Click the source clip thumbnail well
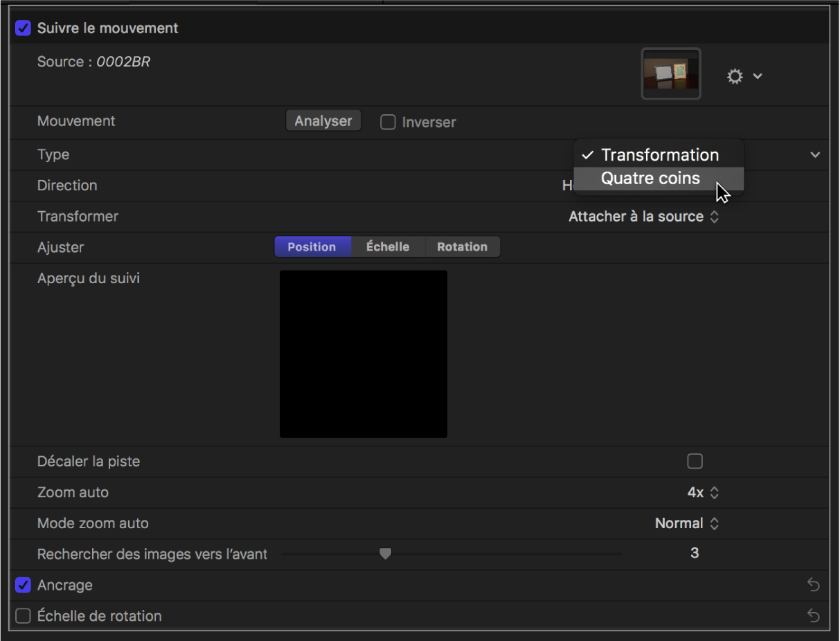The width and height of the screenshot is (840, 641). coord(671,74)
